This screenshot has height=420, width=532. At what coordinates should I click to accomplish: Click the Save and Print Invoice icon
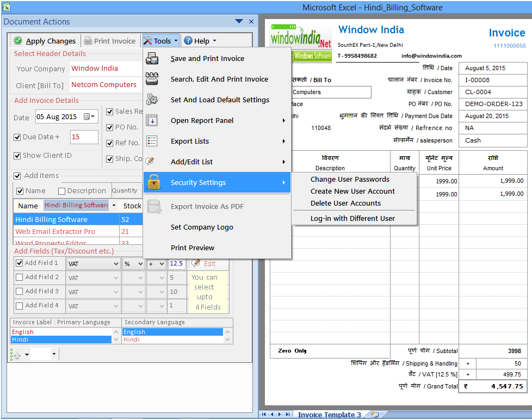point(152,58)
